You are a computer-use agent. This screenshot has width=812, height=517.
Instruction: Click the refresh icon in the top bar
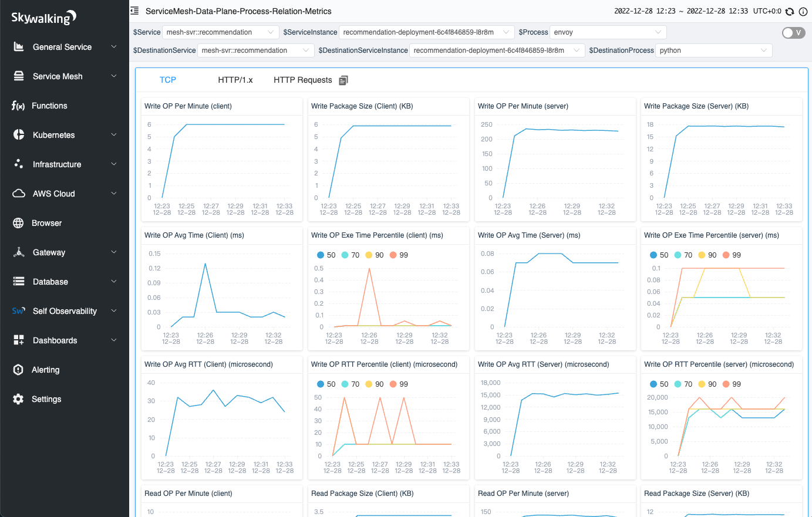pyautogui.click(x=789, y=11)
